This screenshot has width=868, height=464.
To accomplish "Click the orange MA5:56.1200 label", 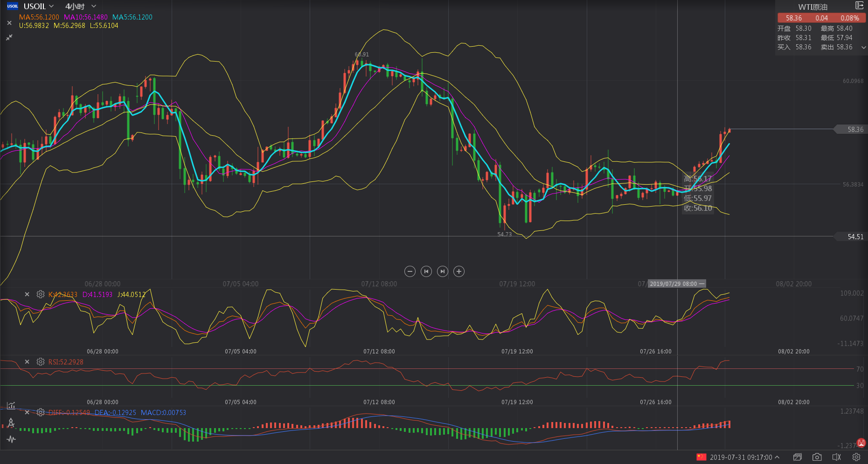I will point(39,17).
